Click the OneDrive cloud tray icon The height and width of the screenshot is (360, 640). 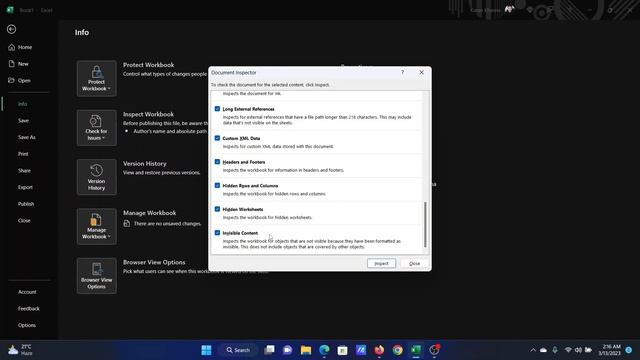point(543,350)
